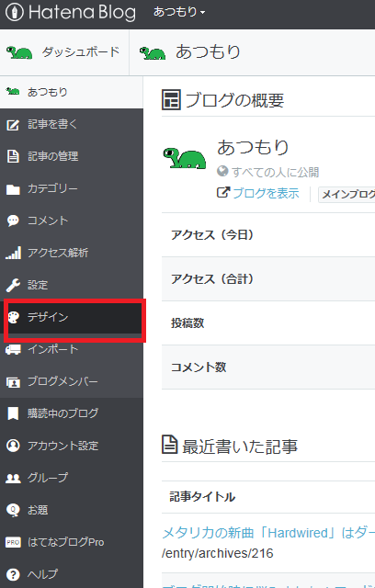Open インポート in sidebar
The width and height of the screenshot is (375, 588).
pyautogui.click(x=72, y=350)
